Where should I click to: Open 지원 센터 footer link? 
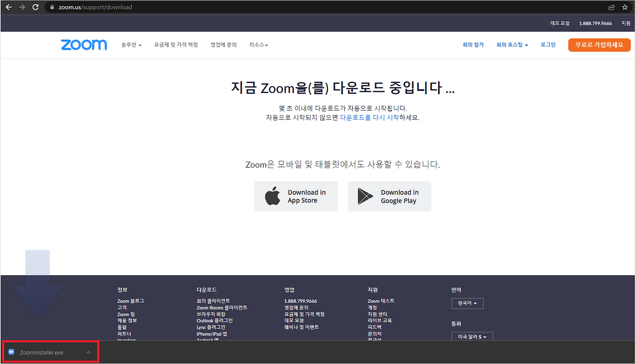coord(378,314)
